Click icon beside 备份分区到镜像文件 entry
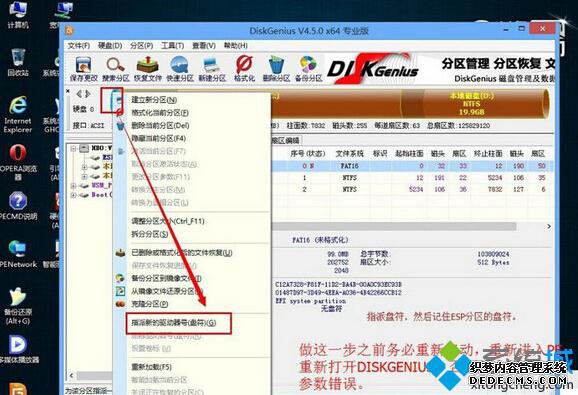578x395 pixels. 120,278
